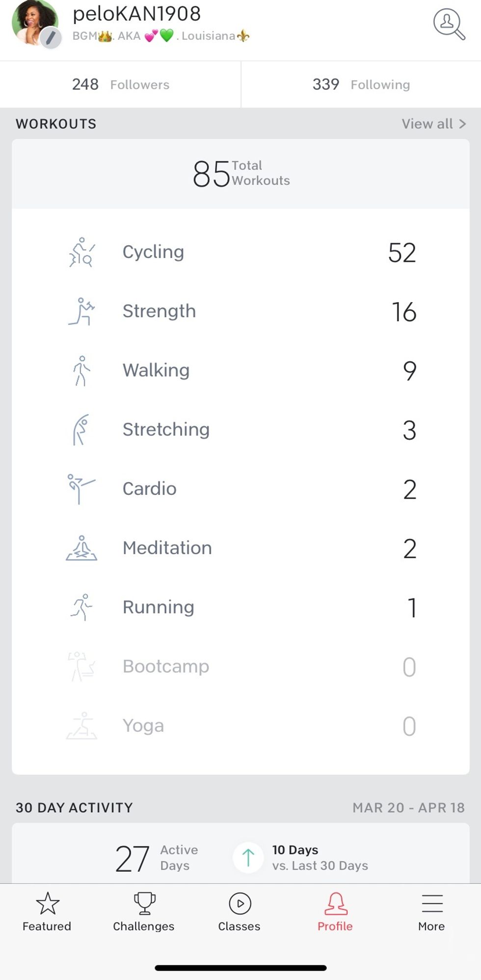Tap the edit pencil on profile photo

50,38
